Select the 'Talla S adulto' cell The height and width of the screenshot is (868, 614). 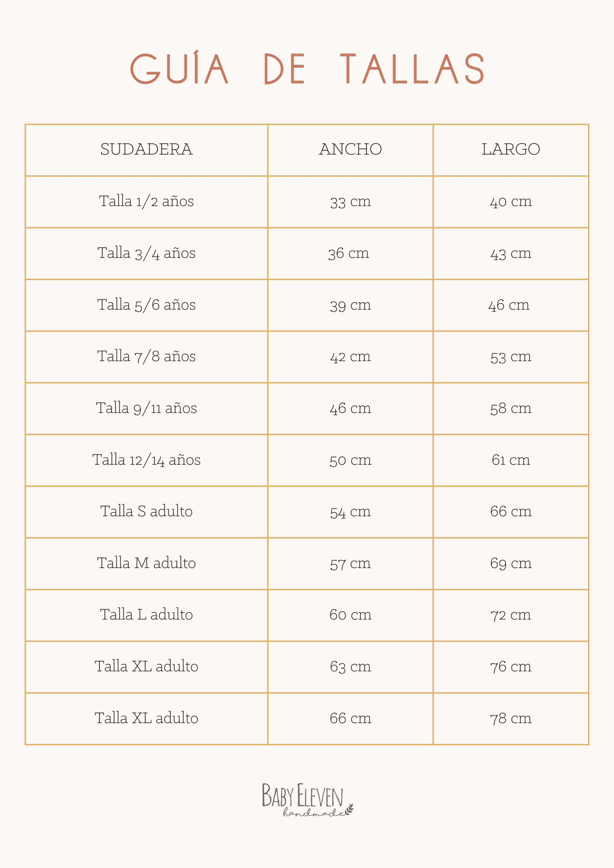[x=147, y=511]
